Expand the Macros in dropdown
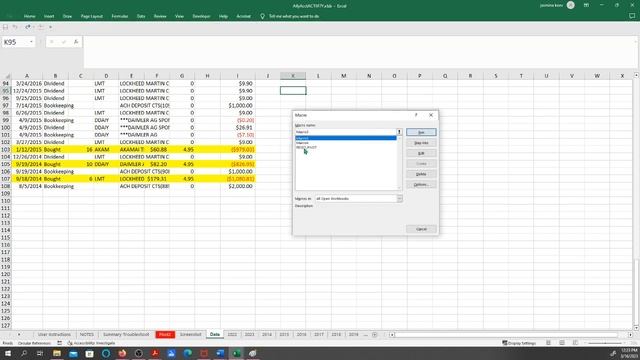The image size is (640, 360). pyautogui.click(x=400, y=198)
